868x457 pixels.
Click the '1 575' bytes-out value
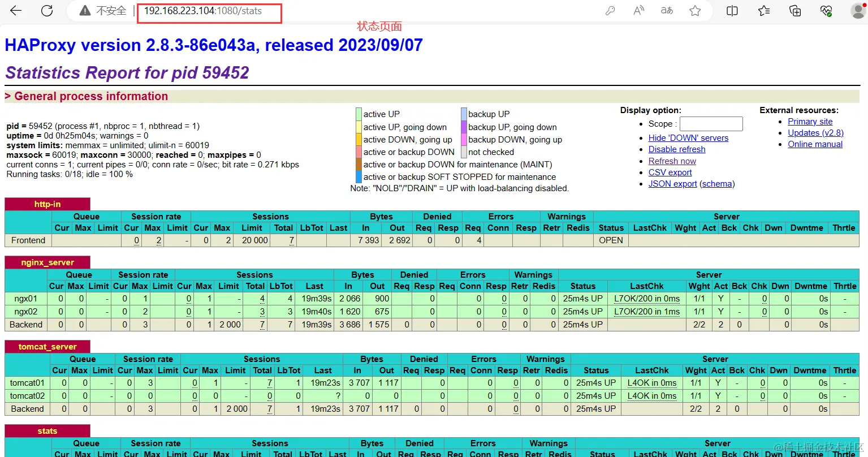pyautogui.click(x=379, y=325)
